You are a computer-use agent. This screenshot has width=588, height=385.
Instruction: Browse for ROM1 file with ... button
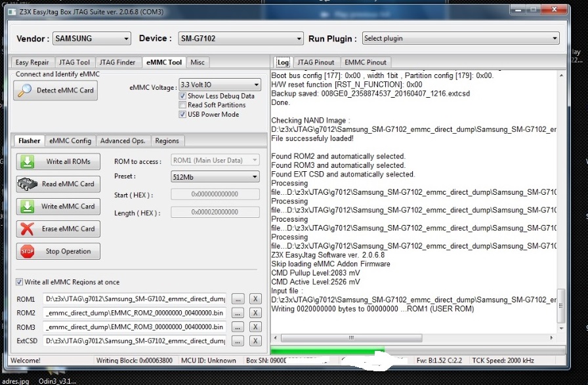pyautogui.click(x=238, y=299)
